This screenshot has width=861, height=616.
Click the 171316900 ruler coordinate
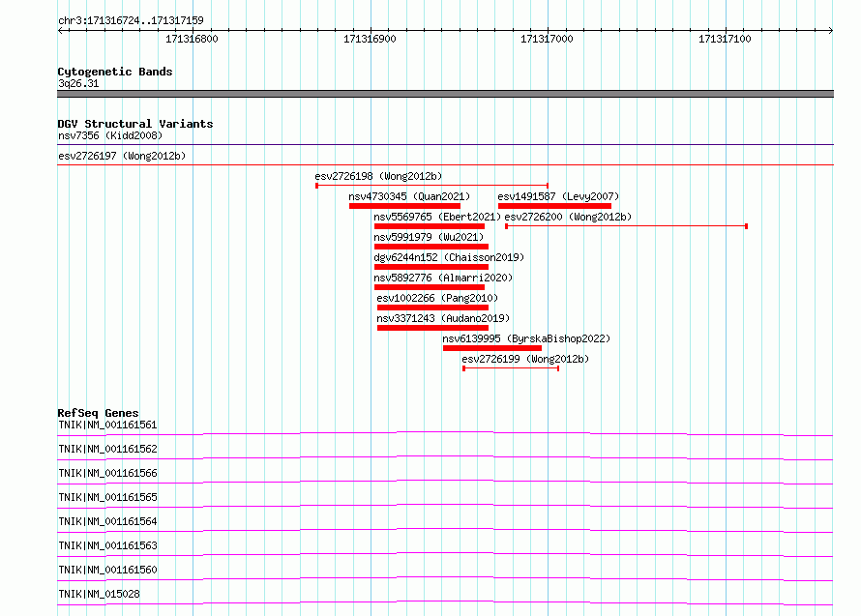click(x=370, y=39)
